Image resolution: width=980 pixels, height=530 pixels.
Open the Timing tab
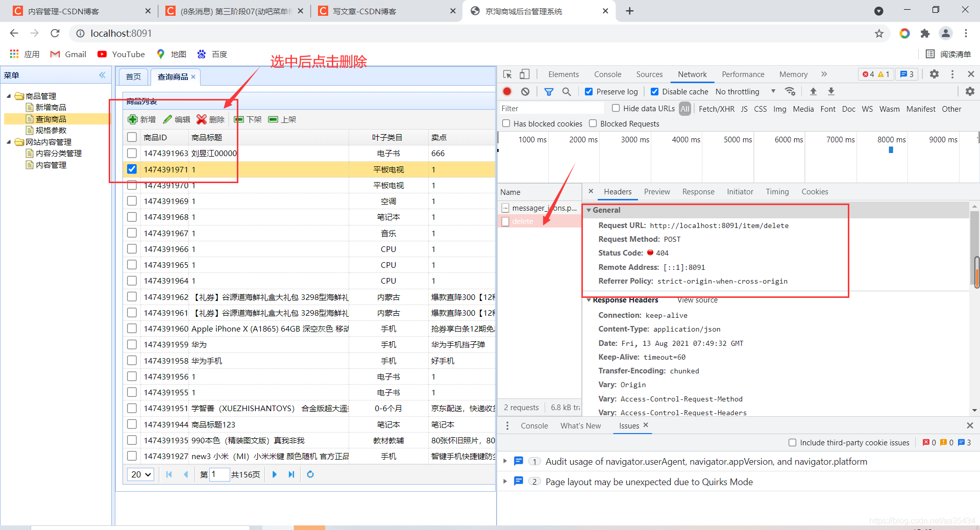(x=777, y=192)
